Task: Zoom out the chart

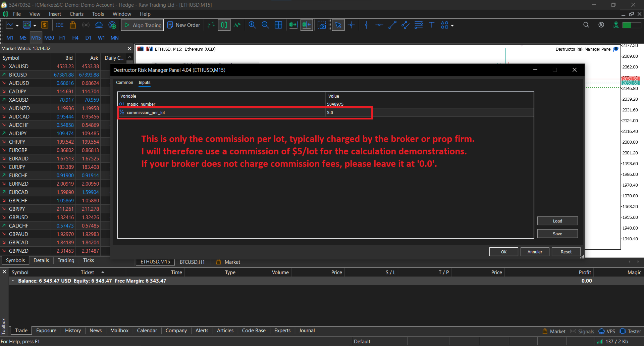Action: point(265,25)
